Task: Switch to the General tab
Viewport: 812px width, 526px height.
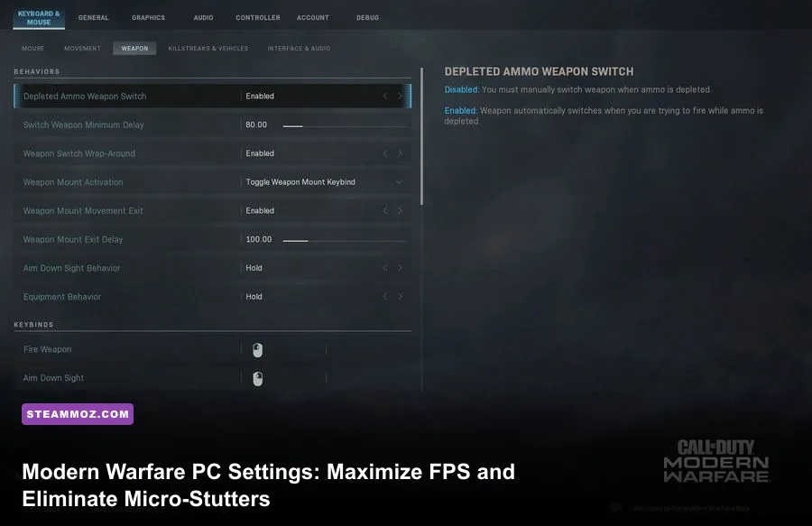Action: coord(93,18)
